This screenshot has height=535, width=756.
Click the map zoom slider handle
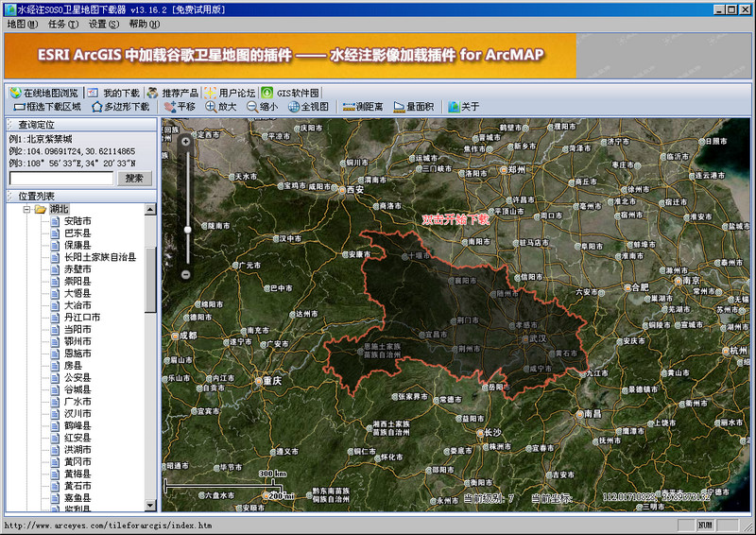pos(187,230)
